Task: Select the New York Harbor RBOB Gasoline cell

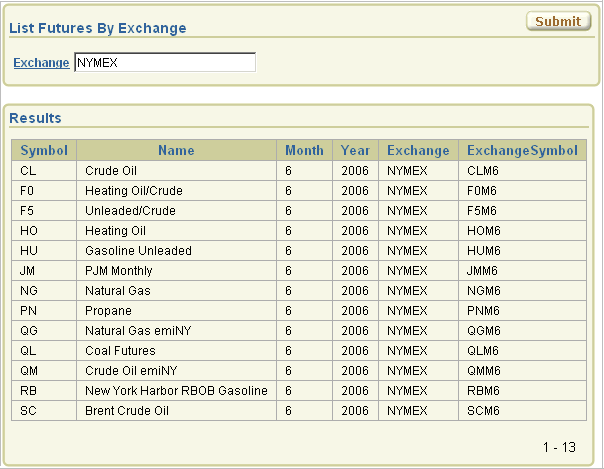Action: (176, 391)
